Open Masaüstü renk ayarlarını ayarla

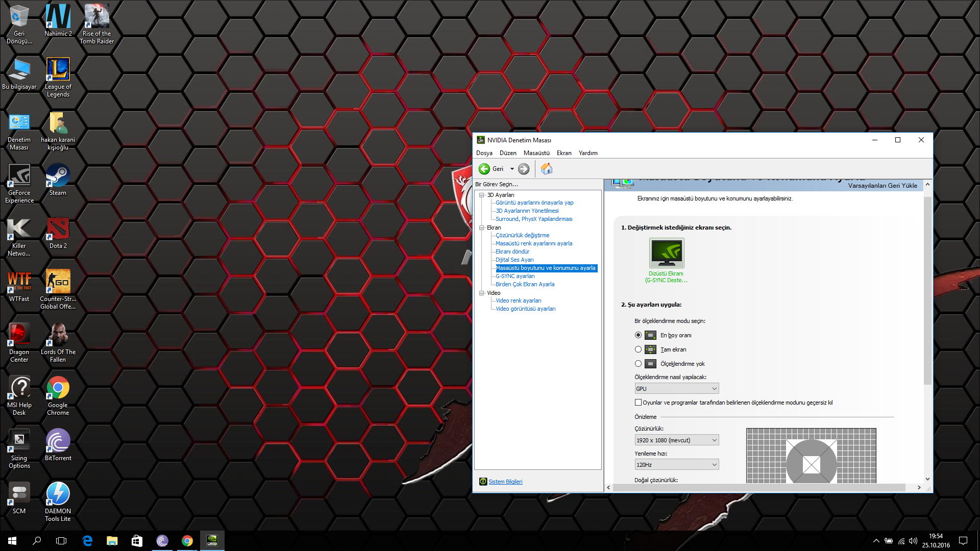click(x=534, y=243)
